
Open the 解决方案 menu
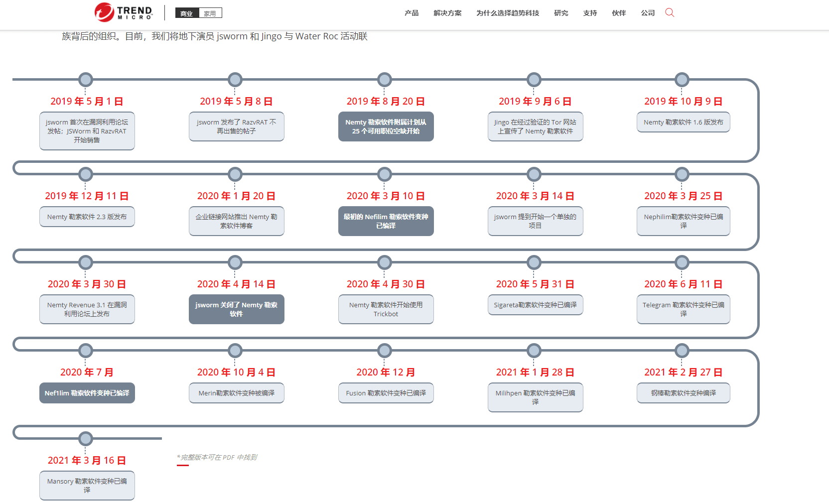point(447,13)
